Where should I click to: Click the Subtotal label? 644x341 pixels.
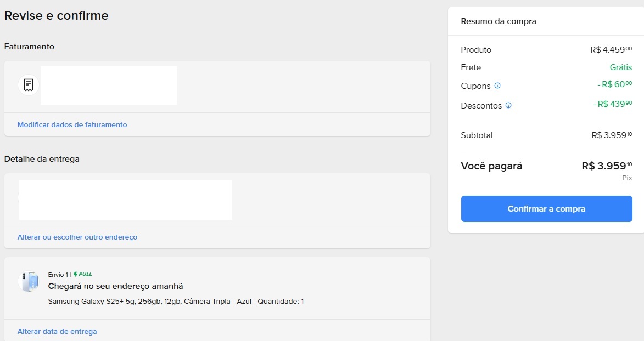(x=477, y=135)
